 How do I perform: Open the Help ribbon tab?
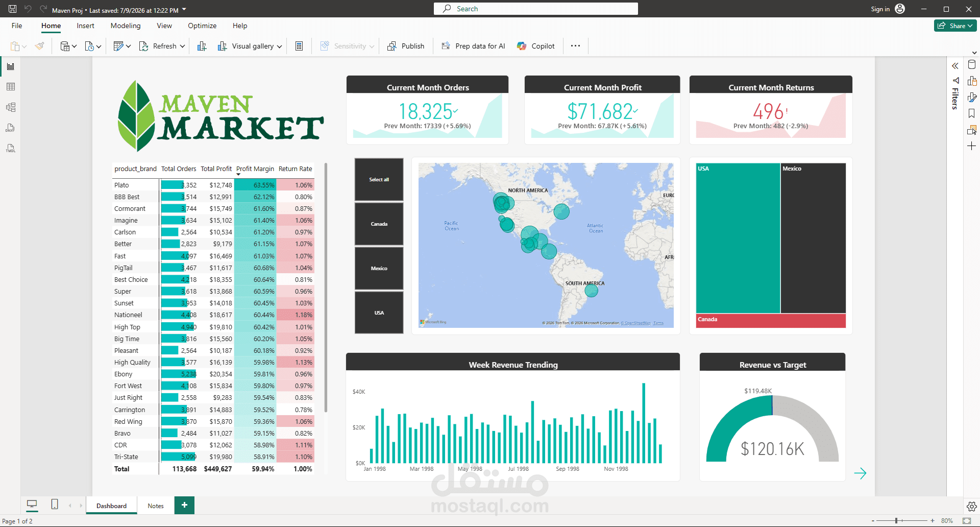[240, 26]
